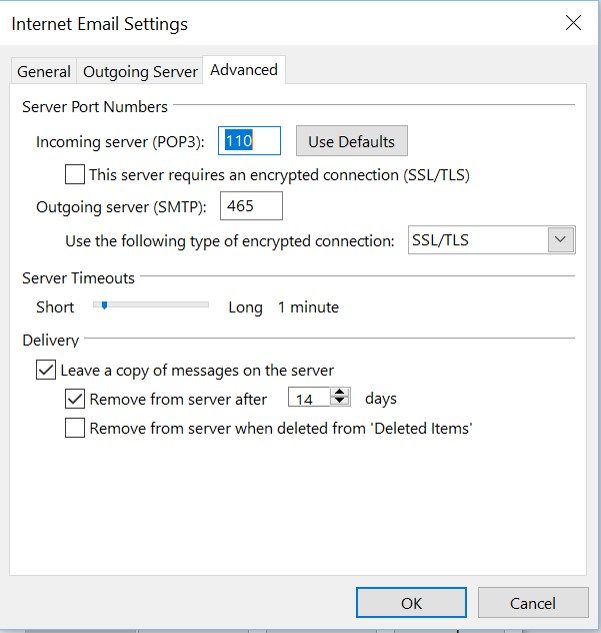Enable encrypted connection (SSL/TLS) checkbox
The image size is (601, 633).
click(75, 174)
